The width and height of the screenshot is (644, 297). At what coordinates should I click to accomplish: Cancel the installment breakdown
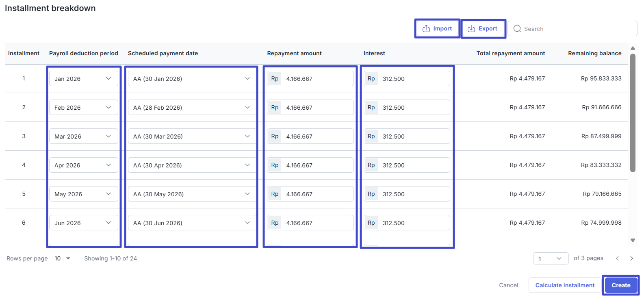click(x=508, y=285)
